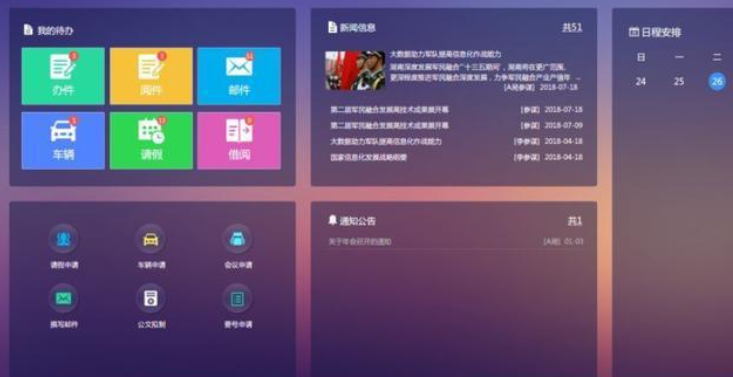Select day 24 in the schedule calendar
The image size is (733, 377).
(641, 81)
